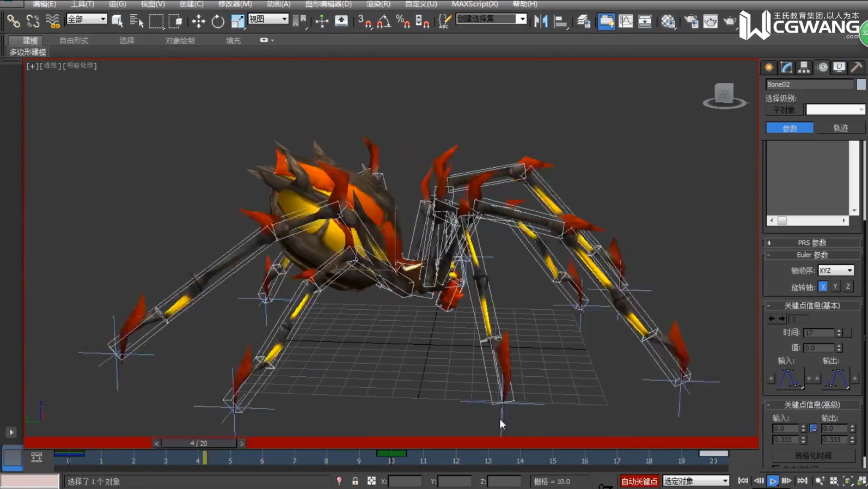Open the Material Editor sphere icon

pos(668,21)
